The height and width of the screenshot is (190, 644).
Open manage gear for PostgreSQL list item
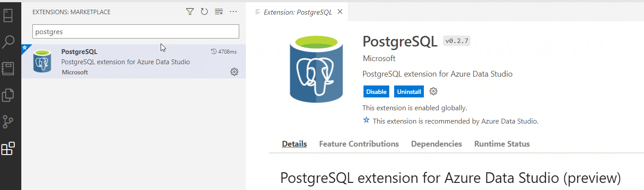[x=234, y=72]
